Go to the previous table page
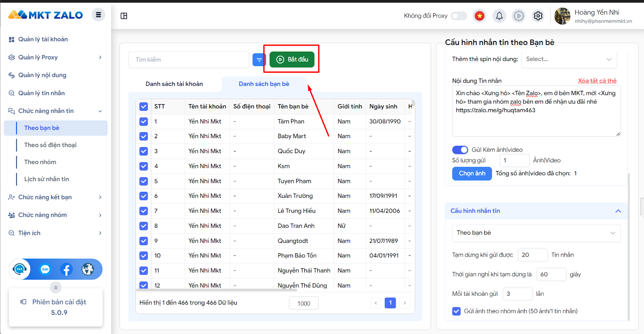Image resolution: width=644 pixels, height=334 pixels. (x=376, y=303)
